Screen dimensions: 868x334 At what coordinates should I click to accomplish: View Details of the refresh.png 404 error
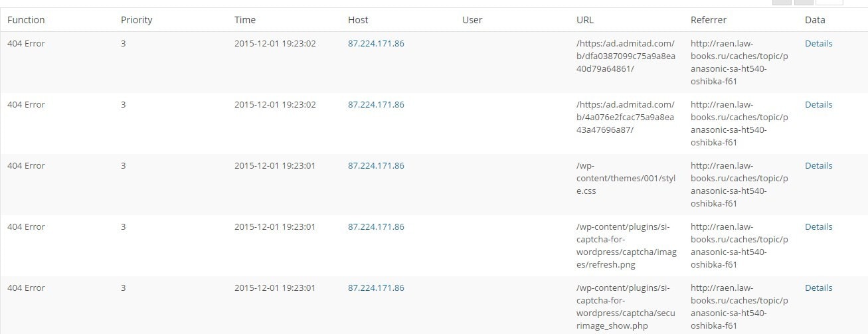coord(818,227)
